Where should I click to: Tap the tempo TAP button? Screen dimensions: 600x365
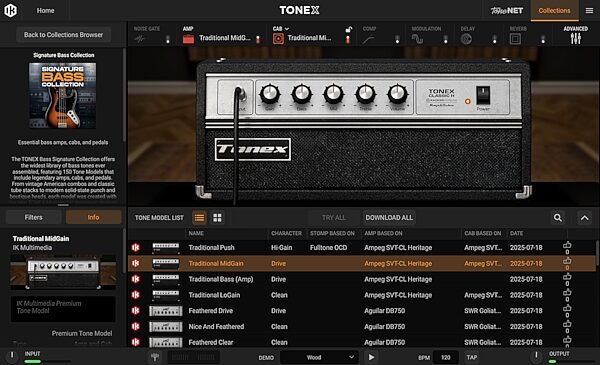[x=472, y=357]
